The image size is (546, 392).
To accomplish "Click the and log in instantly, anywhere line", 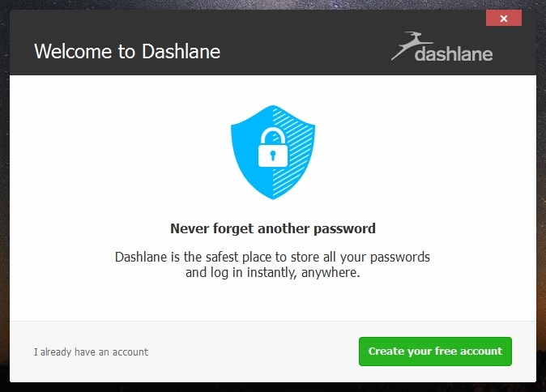I will point(273,272).
